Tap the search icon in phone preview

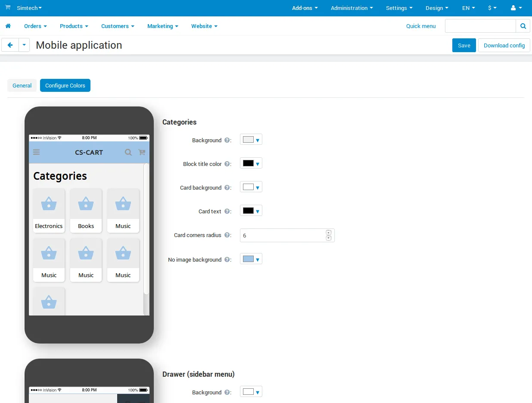click(128, 152)
